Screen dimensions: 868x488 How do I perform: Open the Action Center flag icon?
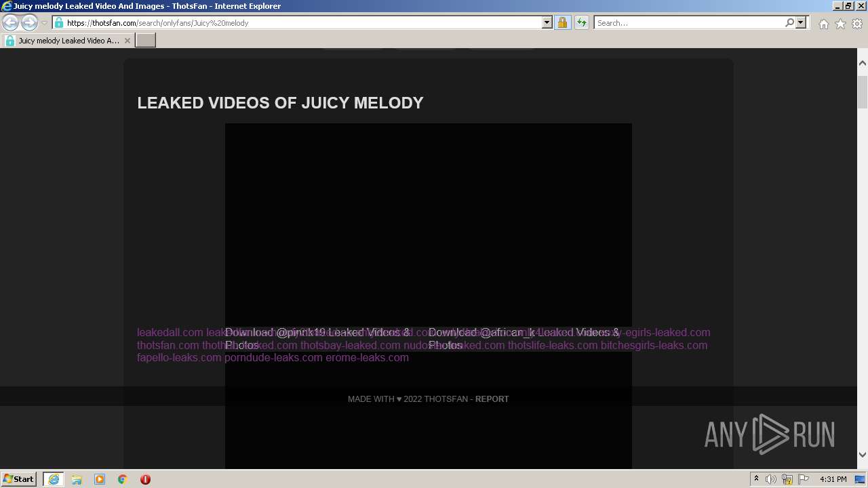(x=804, y=479)
